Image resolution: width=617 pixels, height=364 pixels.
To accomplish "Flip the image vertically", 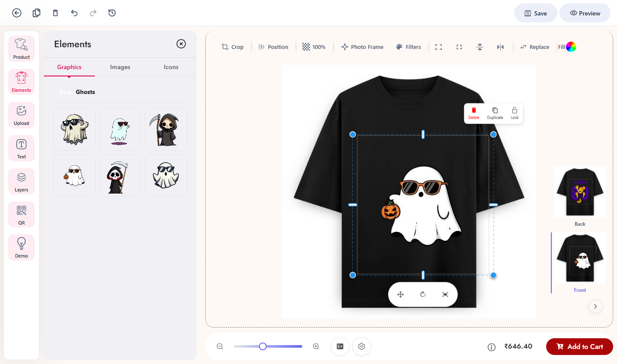I will click(480, 47).
